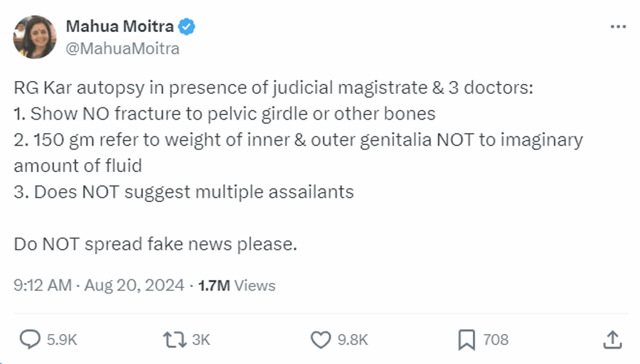Click the 708 bookmarks count
This screenshot has width=640, height=364.
click(x=496, y=340)
